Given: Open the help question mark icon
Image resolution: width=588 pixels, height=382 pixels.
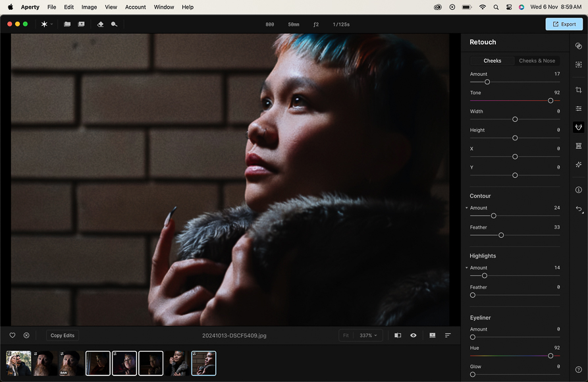Looking at the screenshot, I should [x=578, y=369].
